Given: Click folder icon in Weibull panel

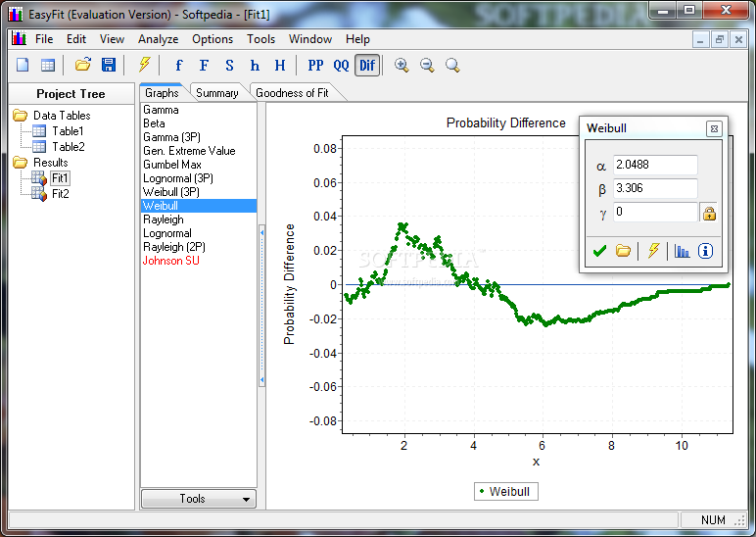Looking at the screenshot, I should tap(623, 251).
